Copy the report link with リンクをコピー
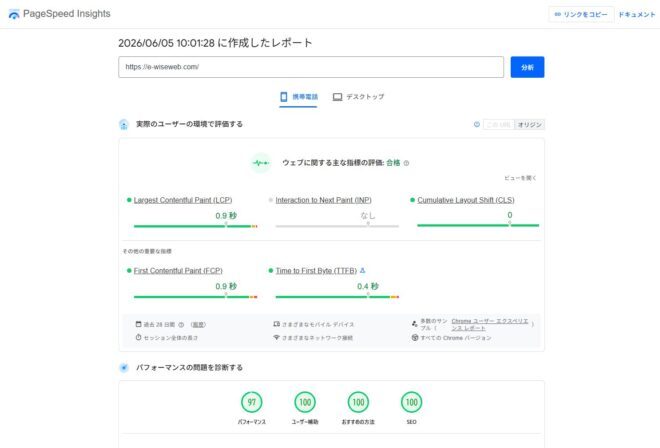Image resolution: width=660 pixels, height=448 pixels. [581, 14]
